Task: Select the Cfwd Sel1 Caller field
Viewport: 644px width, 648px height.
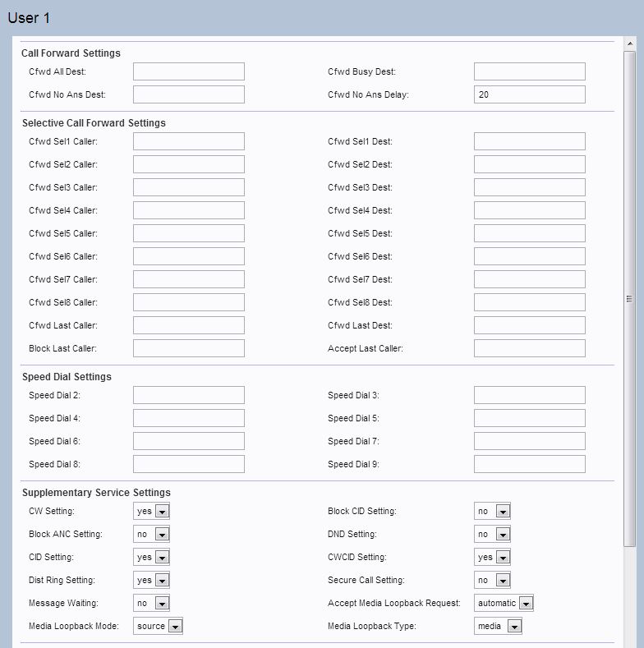Action: click(189, 141)
